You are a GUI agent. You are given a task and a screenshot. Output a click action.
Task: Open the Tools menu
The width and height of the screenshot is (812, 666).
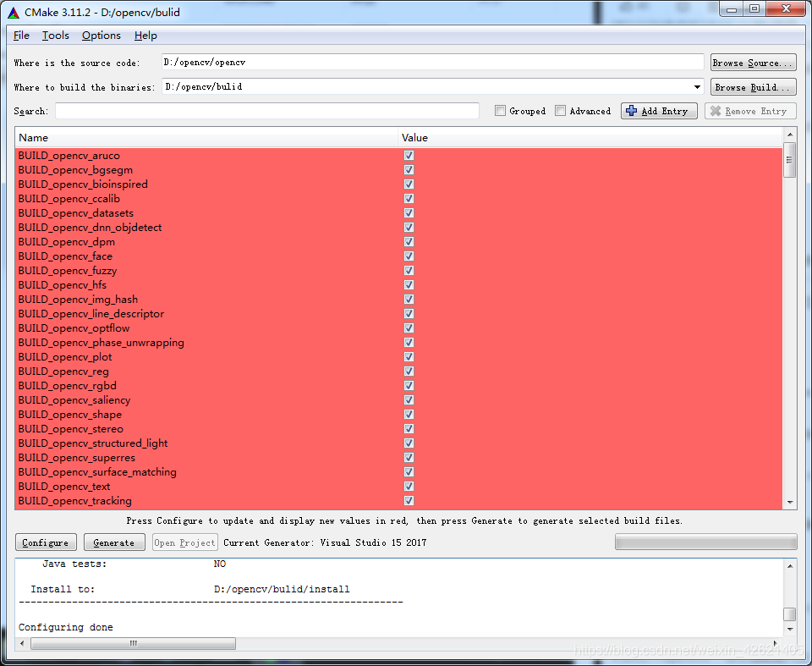click(x=56, y=36)
